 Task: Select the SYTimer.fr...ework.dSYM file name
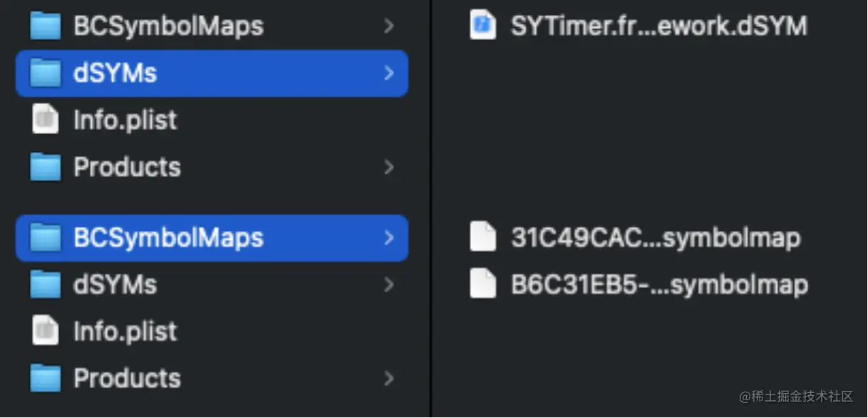tap(658, 26)
